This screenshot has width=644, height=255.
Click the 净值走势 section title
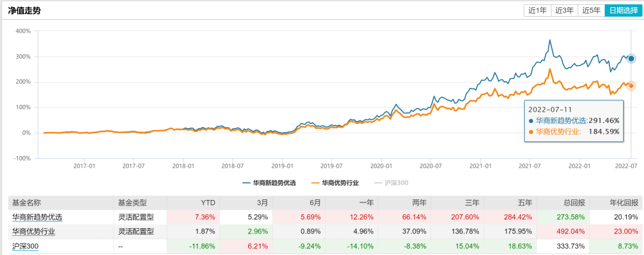(x=24, y=11)
